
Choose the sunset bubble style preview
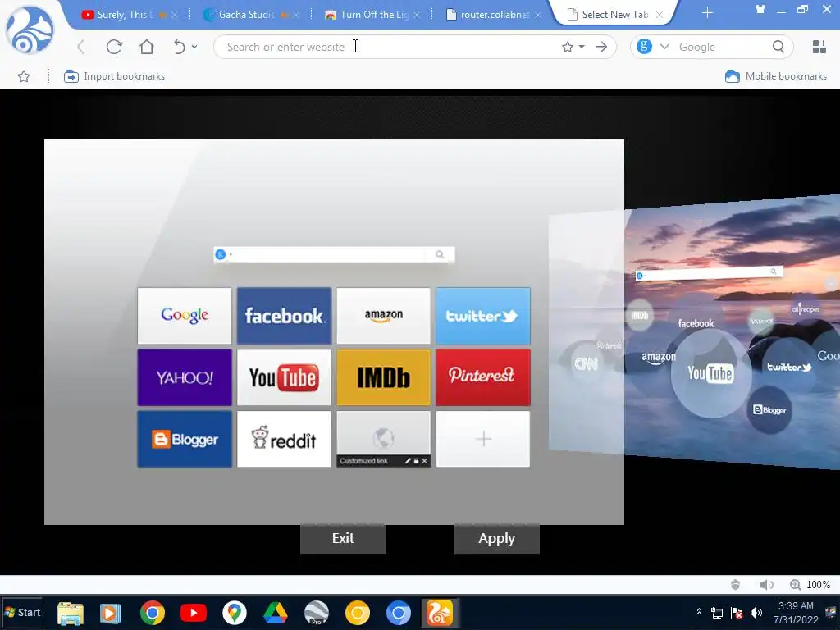pyautogui.click(x=732, y=332)
